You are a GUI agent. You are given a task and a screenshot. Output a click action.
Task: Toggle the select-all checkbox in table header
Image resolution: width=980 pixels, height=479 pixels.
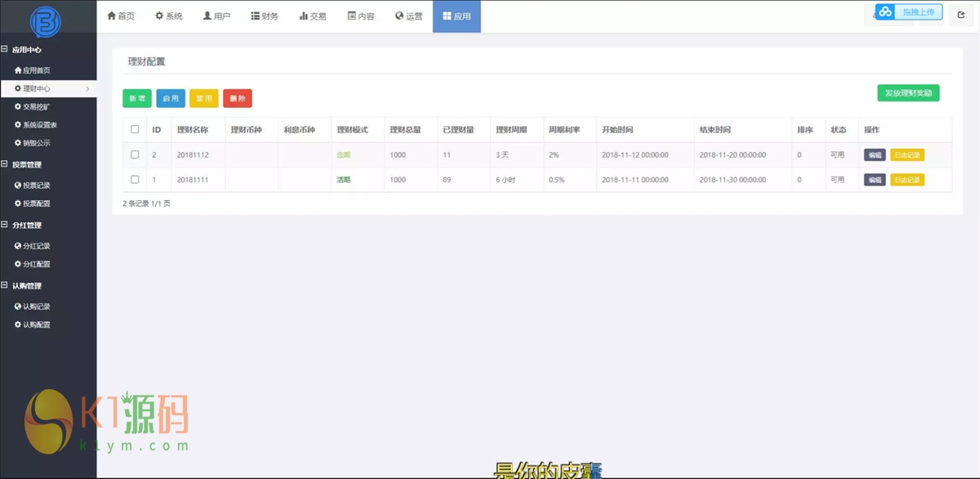[135, 129]
